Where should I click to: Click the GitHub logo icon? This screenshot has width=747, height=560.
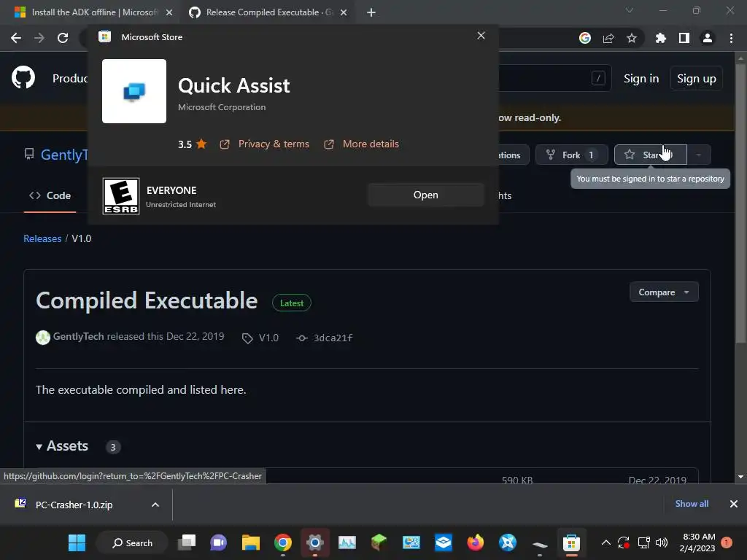(23, 77)
